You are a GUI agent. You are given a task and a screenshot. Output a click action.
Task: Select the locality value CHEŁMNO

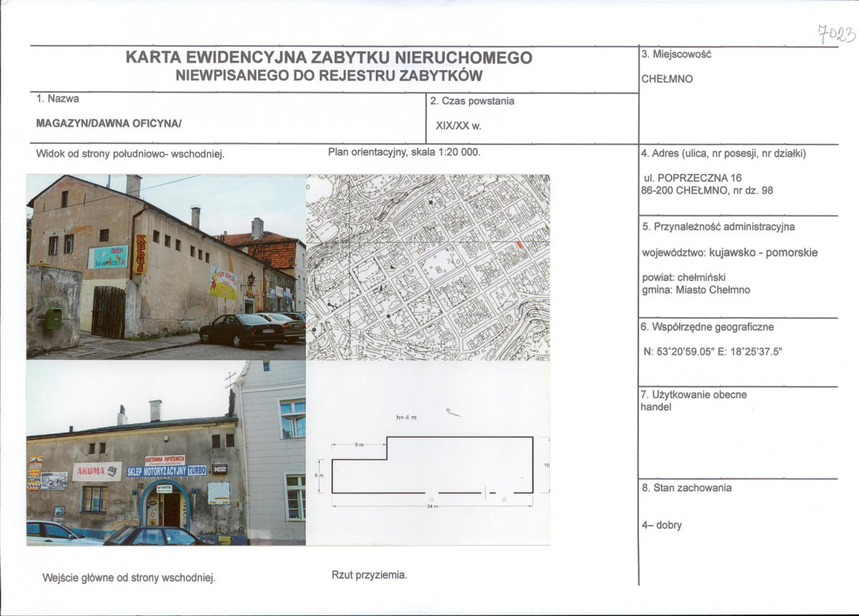click(667, 79)
